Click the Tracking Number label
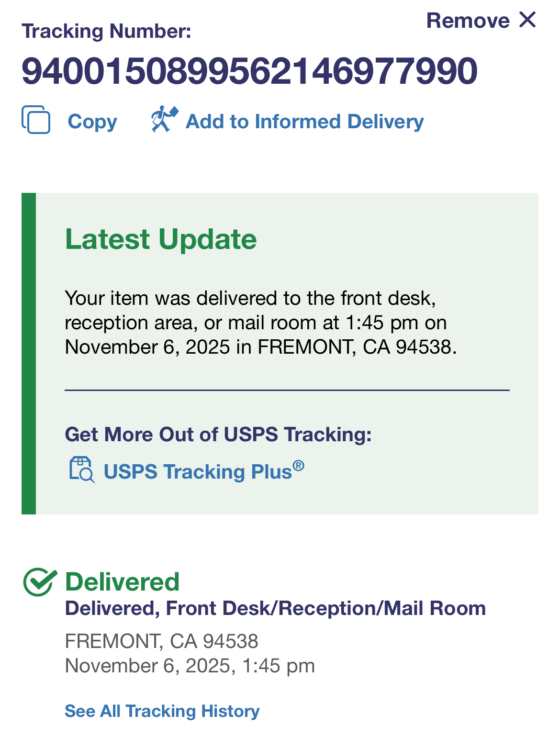Image resolution: width=560 pixels, height=737 pixels. (106, 31)
